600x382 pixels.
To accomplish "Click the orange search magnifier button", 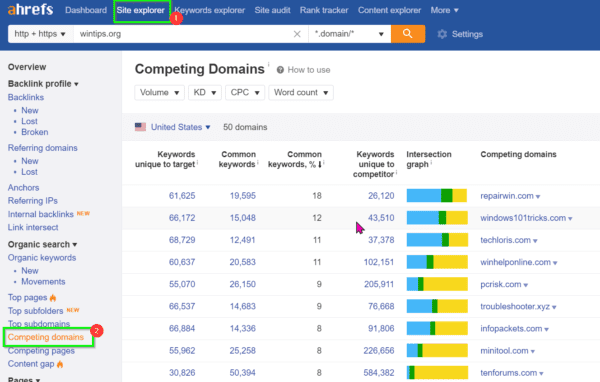I will pyautogui.click(x=408, y=34).
